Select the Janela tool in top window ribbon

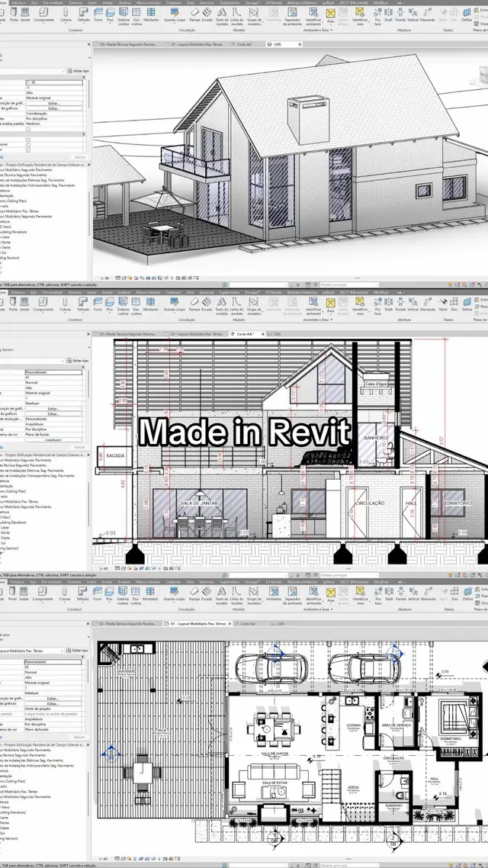coord(24,15)
